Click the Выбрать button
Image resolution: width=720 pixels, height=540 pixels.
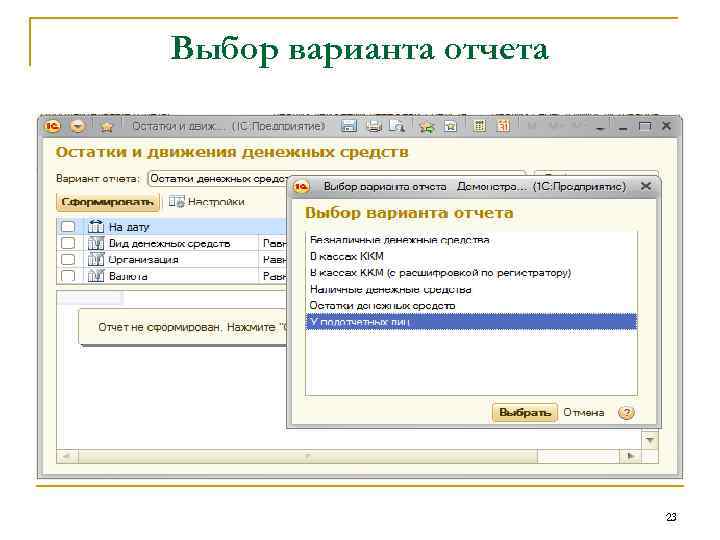pyautogui.click(x=525, y=412)
